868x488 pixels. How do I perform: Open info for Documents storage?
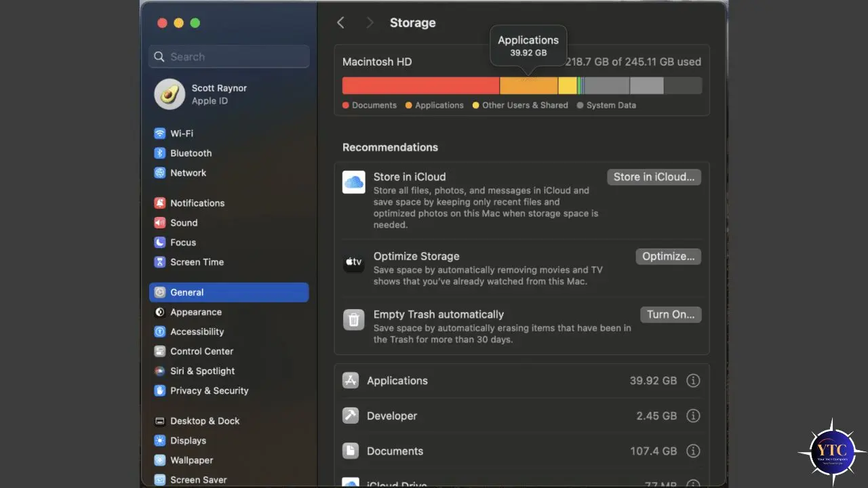coord(693,451)
